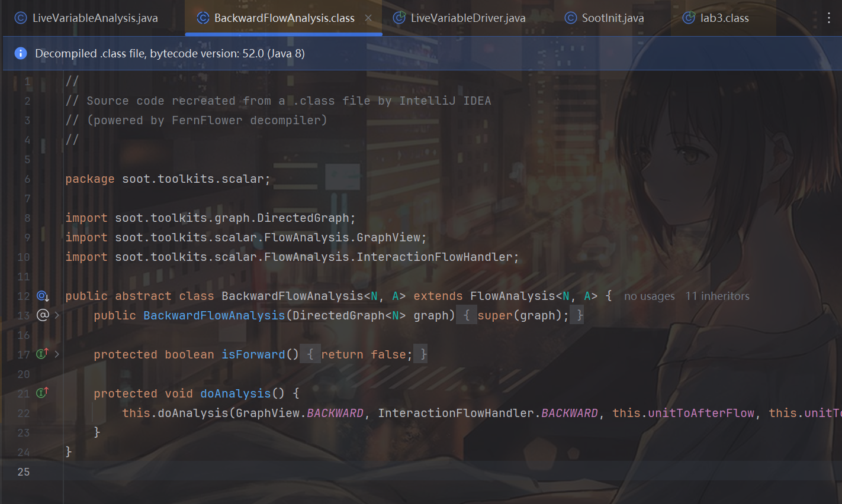This screenshot has height=504, width=842.
Task: Click the '11 inheritors' inlay hint
Action: coord(717,296)
